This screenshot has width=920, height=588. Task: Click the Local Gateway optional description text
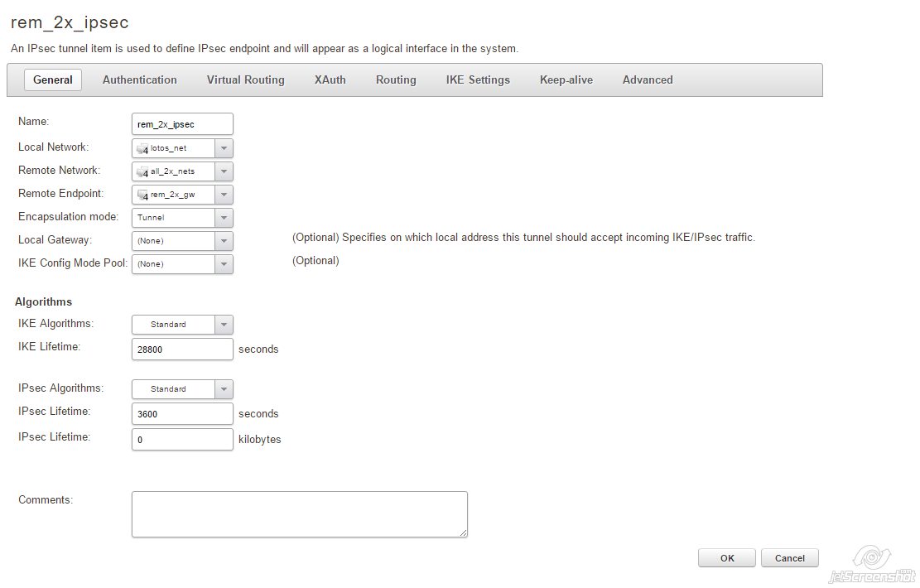(523, 238)
